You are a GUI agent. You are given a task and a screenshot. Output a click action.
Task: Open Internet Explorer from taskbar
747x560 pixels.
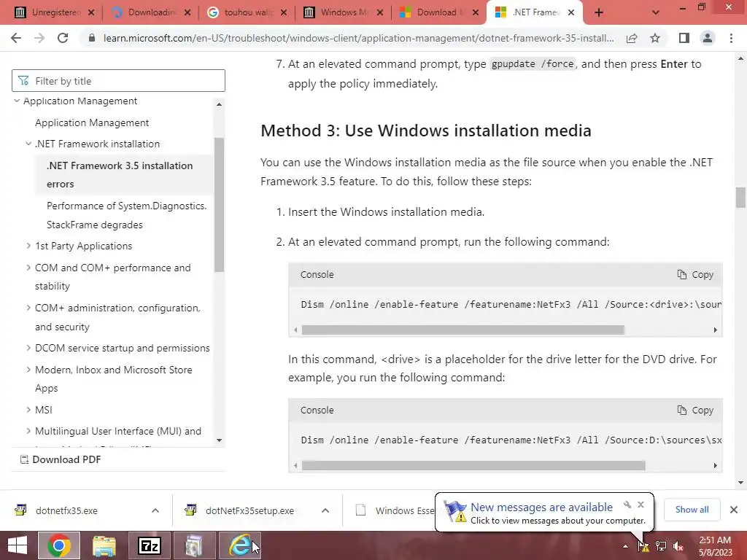pos(240,545)
